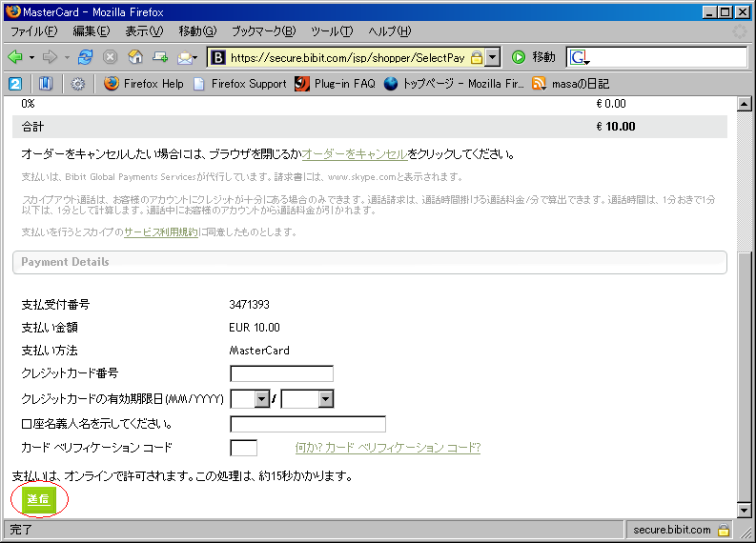Click the Reload page icon
Viewport: 756px width, 543px height.
(86, 57)
